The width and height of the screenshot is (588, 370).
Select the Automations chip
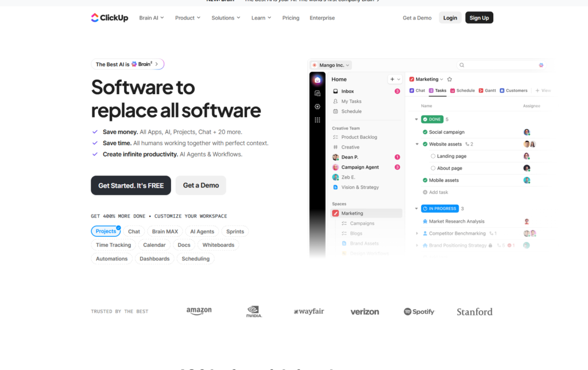tap(112, 259)
